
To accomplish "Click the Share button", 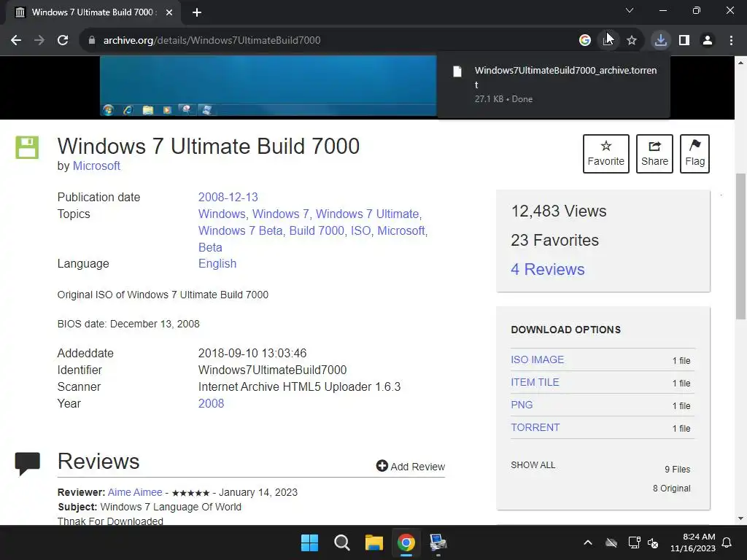I will pos(654,154).
